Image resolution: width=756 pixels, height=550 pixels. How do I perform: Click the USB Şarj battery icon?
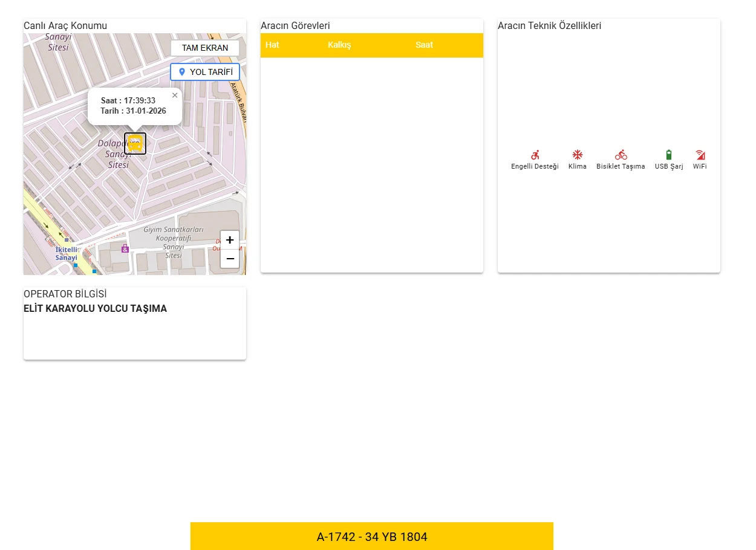(669, 155)
